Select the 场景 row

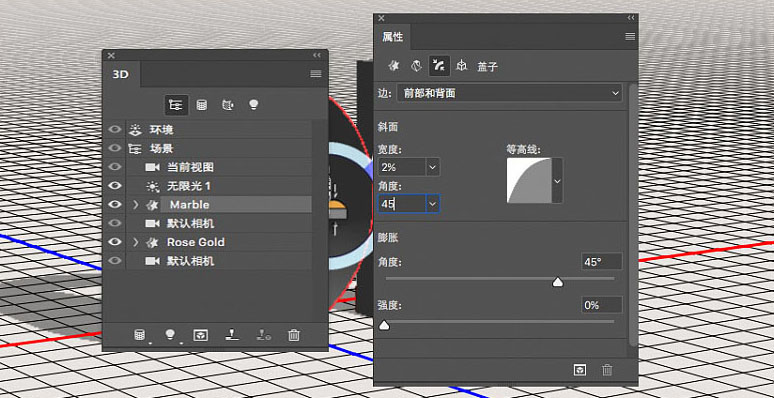click(219, 149)
